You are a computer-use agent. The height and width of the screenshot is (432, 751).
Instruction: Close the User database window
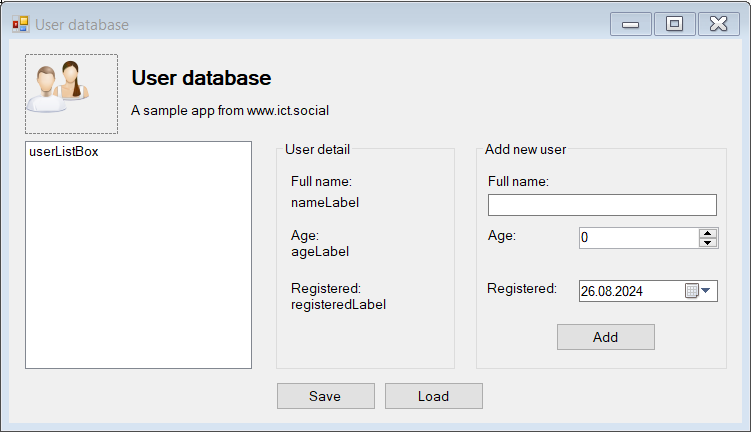coord(718,24)
